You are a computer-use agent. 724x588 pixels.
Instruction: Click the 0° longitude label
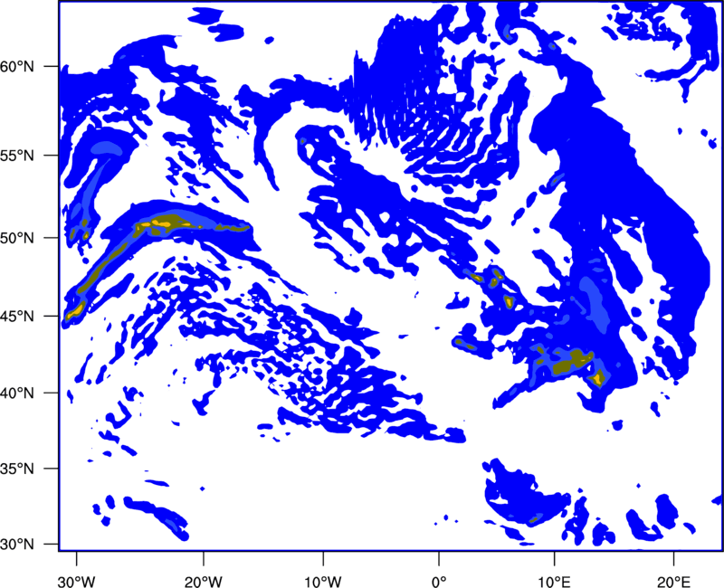click(439, 581)
